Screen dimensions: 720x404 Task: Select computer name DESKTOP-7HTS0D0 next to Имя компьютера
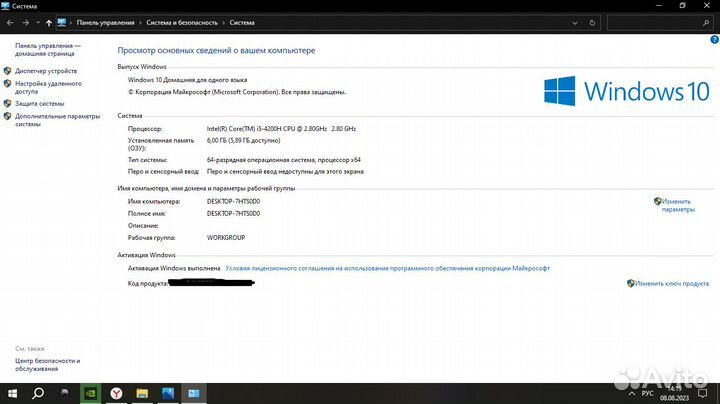233,202
